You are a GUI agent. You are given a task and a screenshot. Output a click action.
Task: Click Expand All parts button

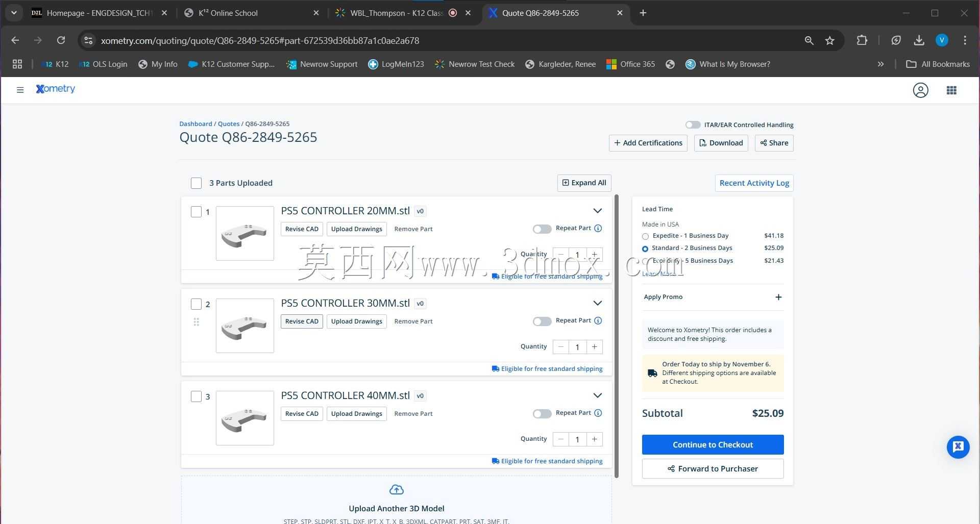point(584,183)
